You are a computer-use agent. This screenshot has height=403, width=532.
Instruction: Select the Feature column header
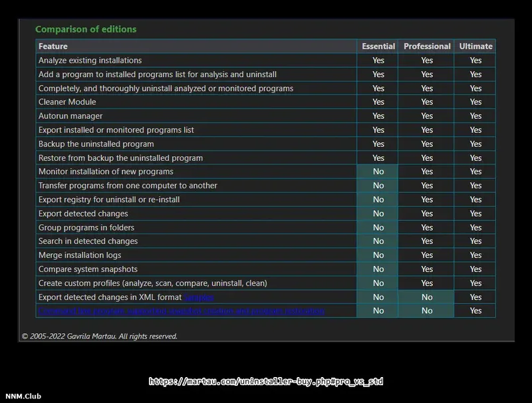(53, 46)
